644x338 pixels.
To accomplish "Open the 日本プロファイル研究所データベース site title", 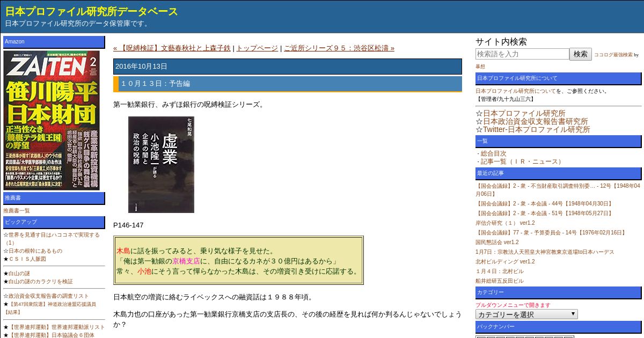I will tap(92, 11).
